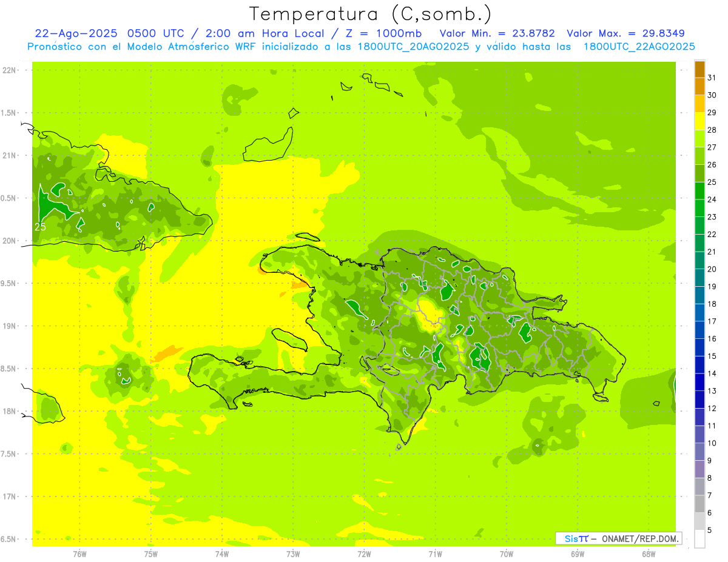Click the '72W' longitude axis label
The width and height of the screenshot is (728, 562).
pos(364,554)
